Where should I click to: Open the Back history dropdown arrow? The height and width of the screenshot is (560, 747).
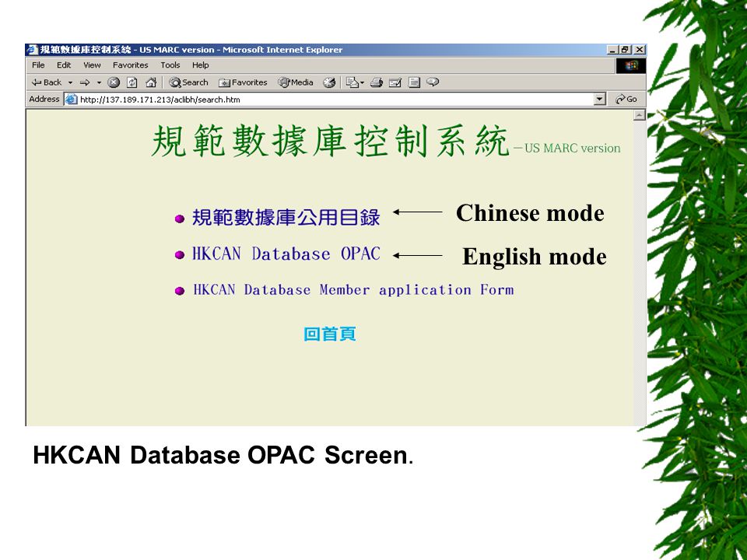71,83
